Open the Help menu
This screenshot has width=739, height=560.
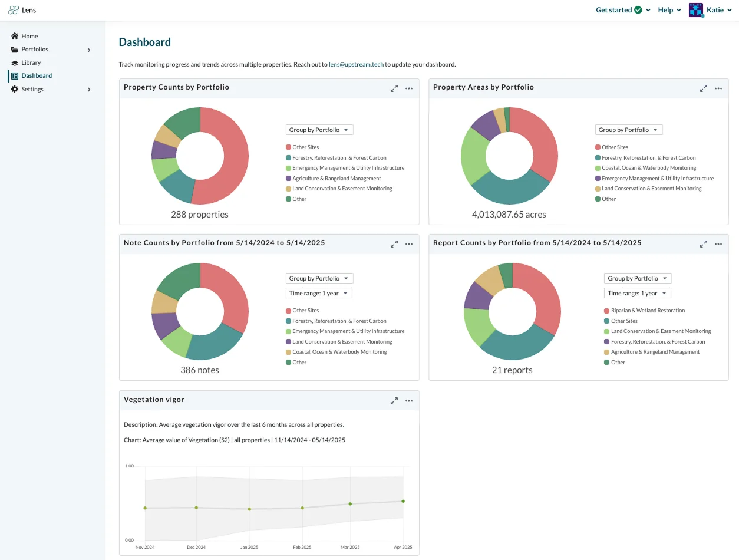tap(669, 10)
